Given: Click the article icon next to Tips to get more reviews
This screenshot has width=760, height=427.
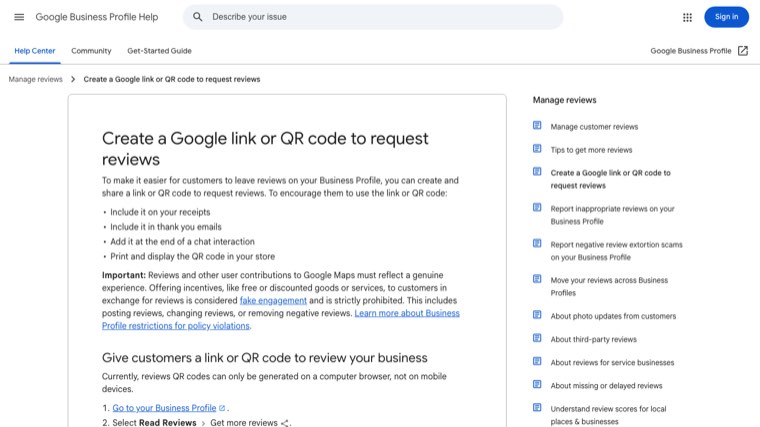Looking at the screenshot, I should pyautogui.click(x=537, y=148).
